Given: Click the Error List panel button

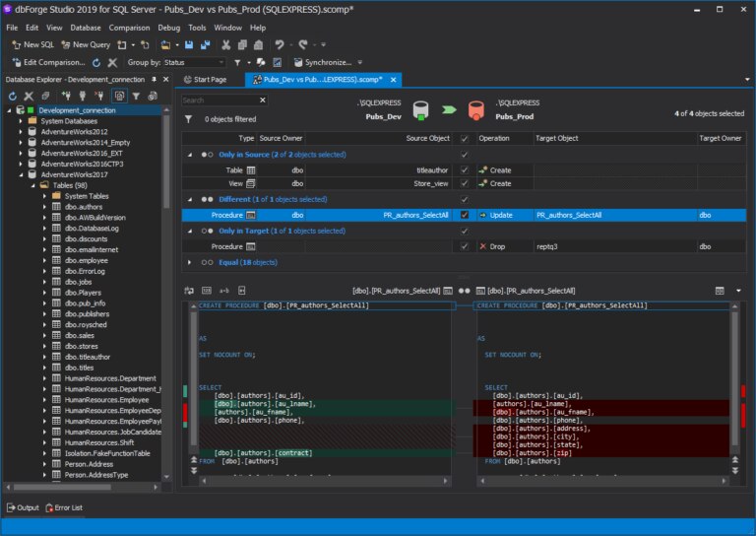Looking at the screenshot, I should point(64,507).
